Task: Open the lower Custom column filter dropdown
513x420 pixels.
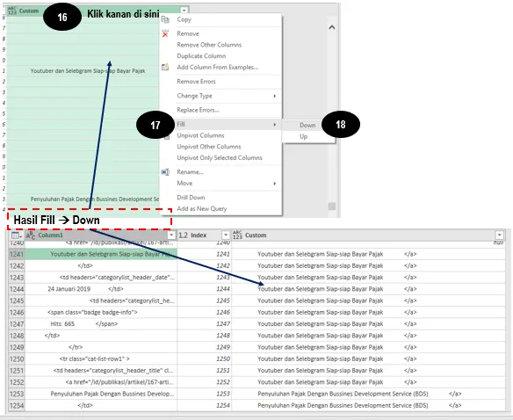Action: 499,235
